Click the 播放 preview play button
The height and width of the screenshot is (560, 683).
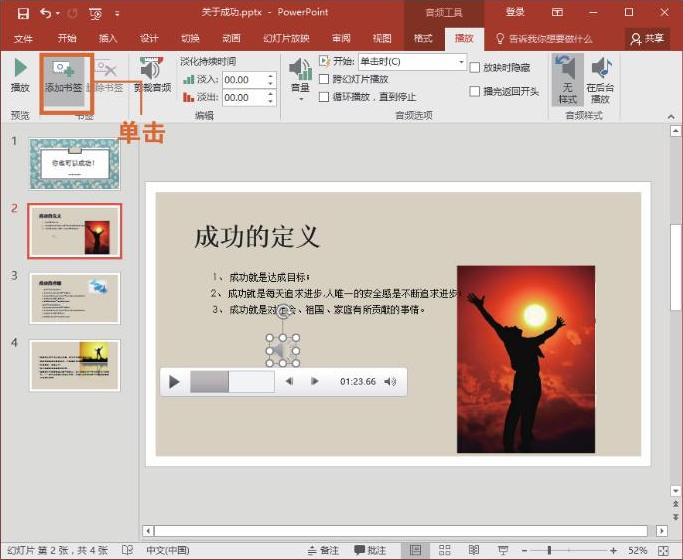pos(20,76)
